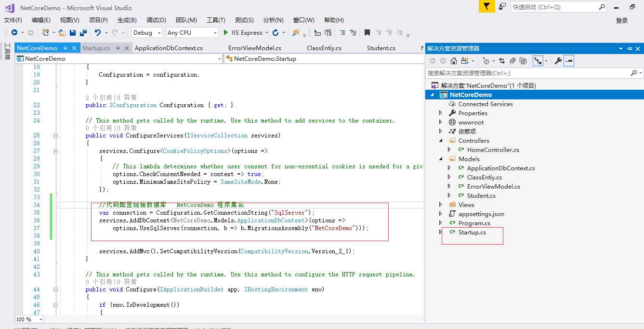
Task: Click the Quick Launch search field
Action: click(x=554, y=7)
